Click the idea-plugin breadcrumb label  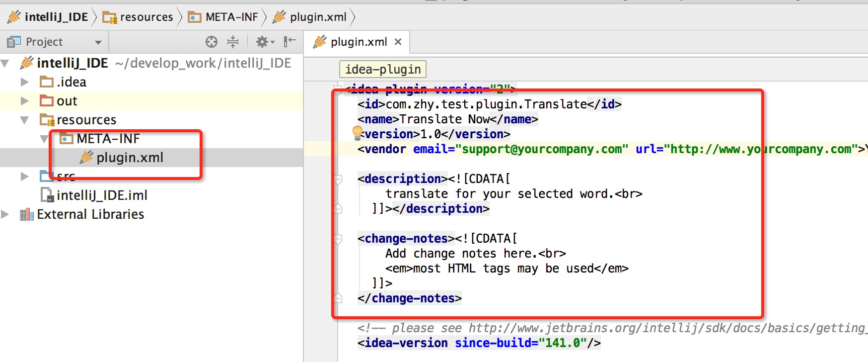tap(383, 69)
